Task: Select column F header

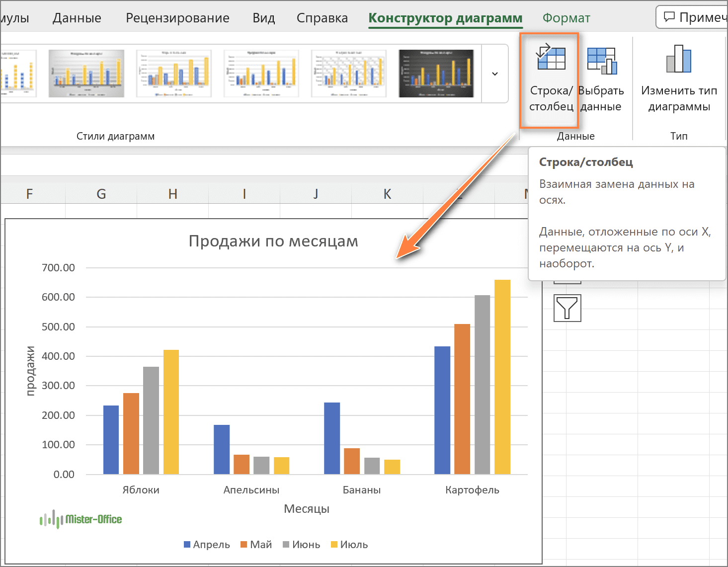Action: (30, 194)
